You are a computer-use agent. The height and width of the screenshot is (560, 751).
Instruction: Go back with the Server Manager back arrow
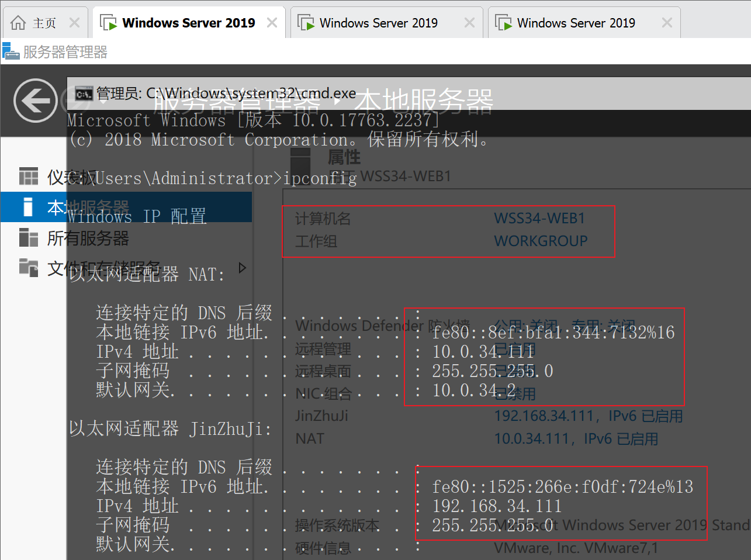point(36,101)
